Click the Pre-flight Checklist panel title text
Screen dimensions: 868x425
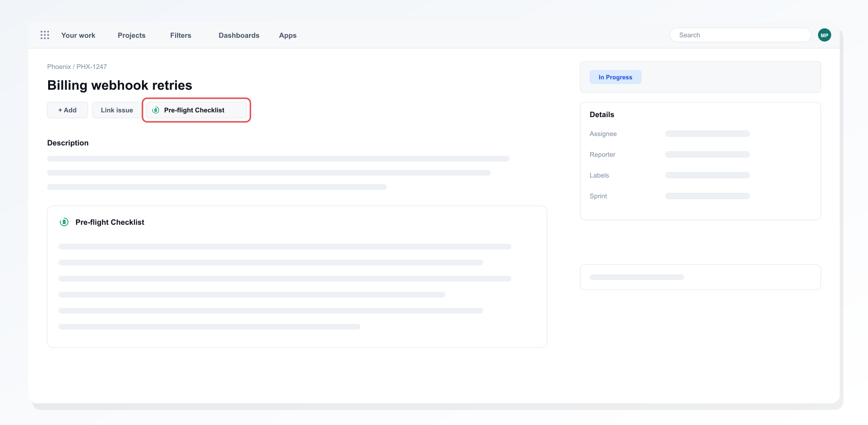[110, 222]
